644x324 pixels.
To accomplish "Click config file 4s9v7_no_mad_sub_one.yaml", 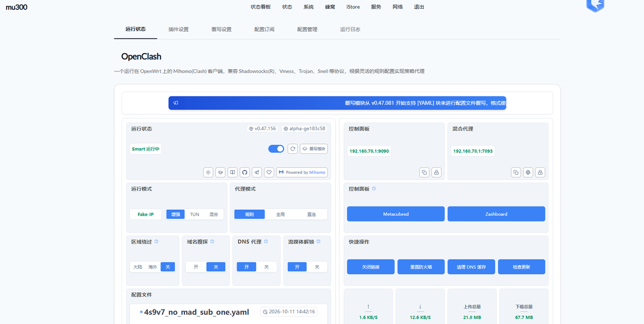I will tap(196, 312).
